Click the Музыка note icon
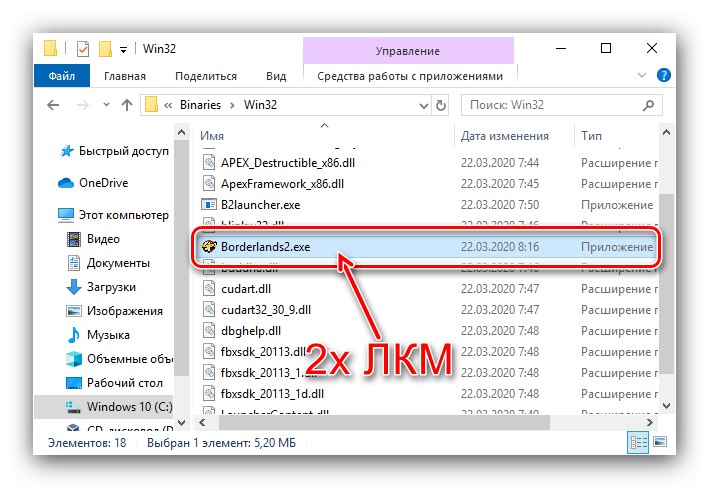Image resolution: width=709 pixels, height=488 pixels. (73, 335)
